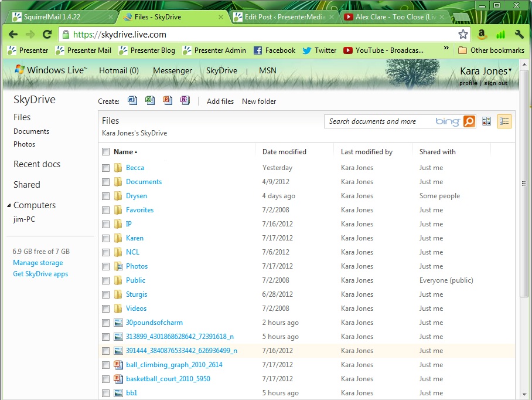Go forward in browser history
Viewport: 532px width, 400px height.
point(30,34)
